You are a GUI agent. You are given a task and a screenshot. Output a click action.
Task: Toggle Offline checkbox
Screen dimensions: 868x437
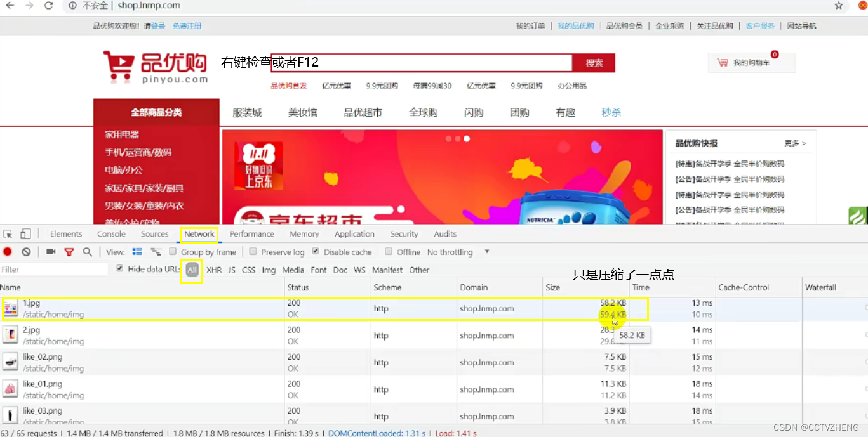(389, 252)
